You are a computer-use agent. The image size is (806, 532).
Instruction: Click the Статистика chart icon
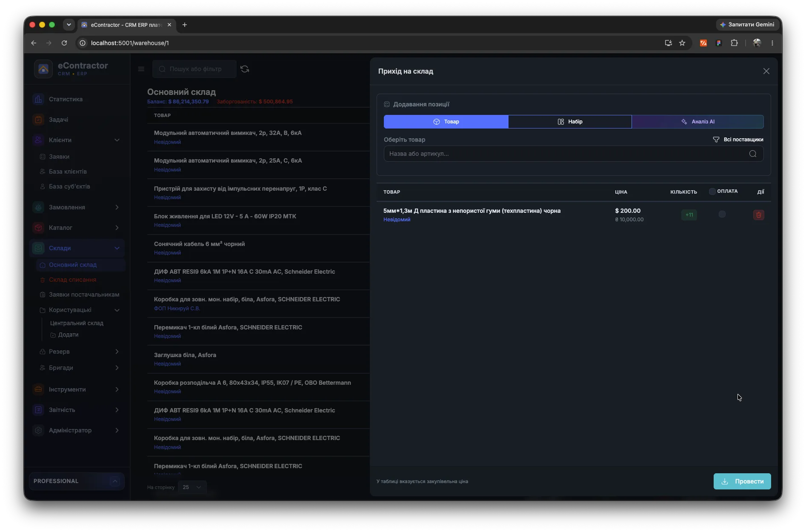(38, 99)
